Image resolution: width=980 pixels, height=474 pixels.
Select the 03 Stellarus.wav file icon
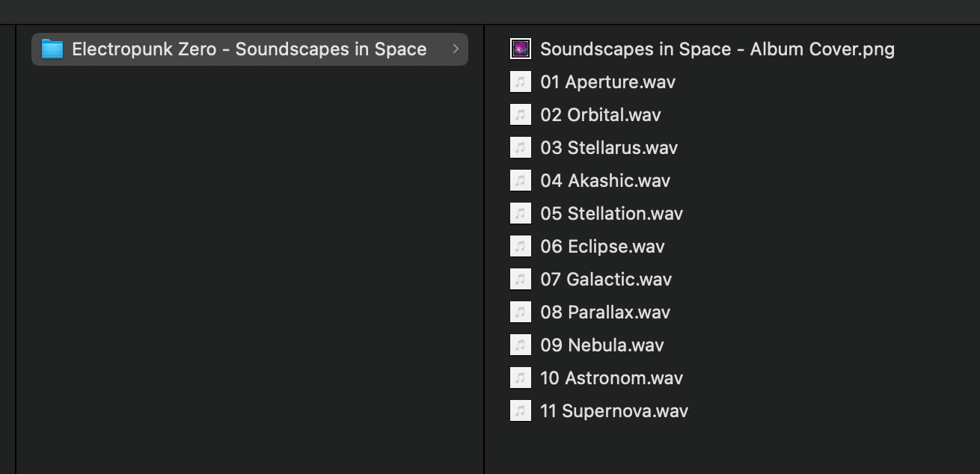(x=521, y=148)
